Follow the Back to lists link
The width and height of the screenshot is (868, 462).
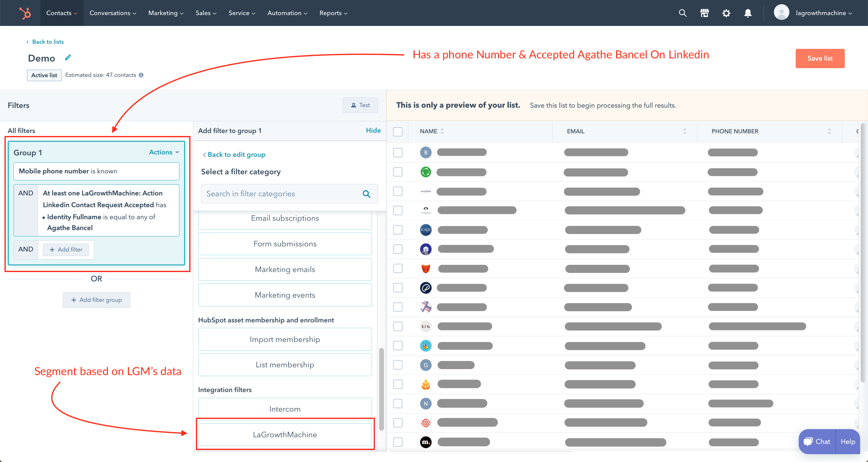pos(48,42)
